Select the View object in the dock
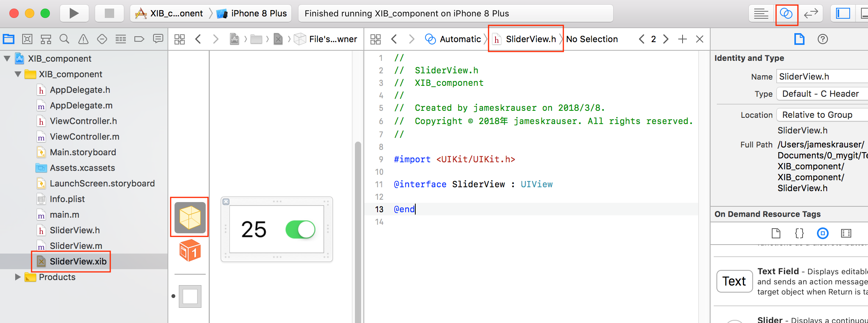 point(190,296)
